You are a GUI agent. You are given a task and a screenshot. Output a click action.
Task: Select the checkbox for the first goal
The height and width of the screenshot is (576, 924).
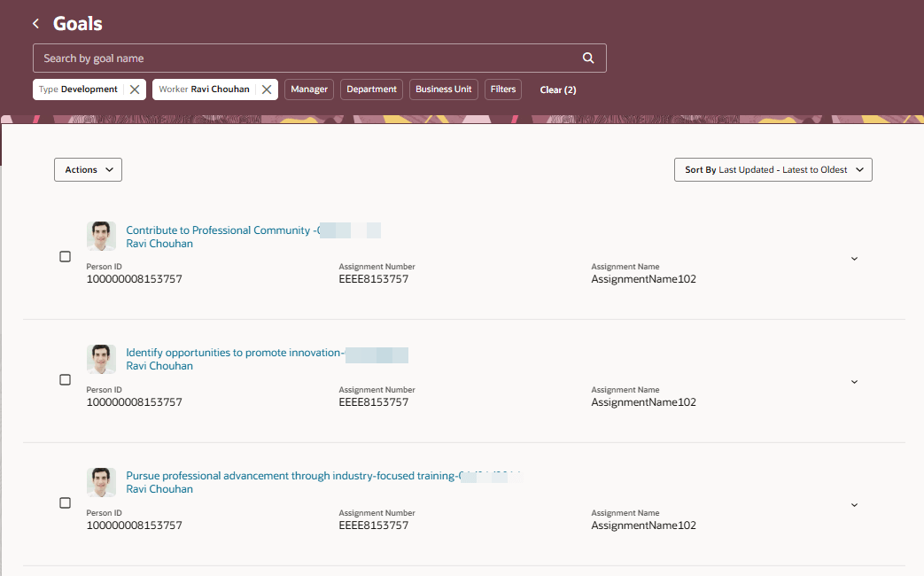click(x=65, y=256)
